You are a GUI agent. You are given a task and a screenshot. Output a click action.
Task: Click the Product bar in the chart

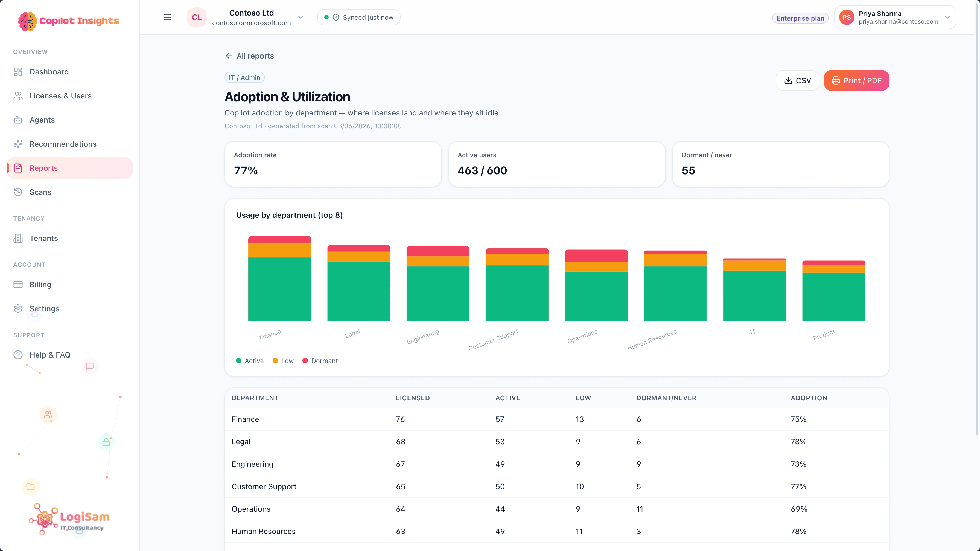(x=833, y=291)
